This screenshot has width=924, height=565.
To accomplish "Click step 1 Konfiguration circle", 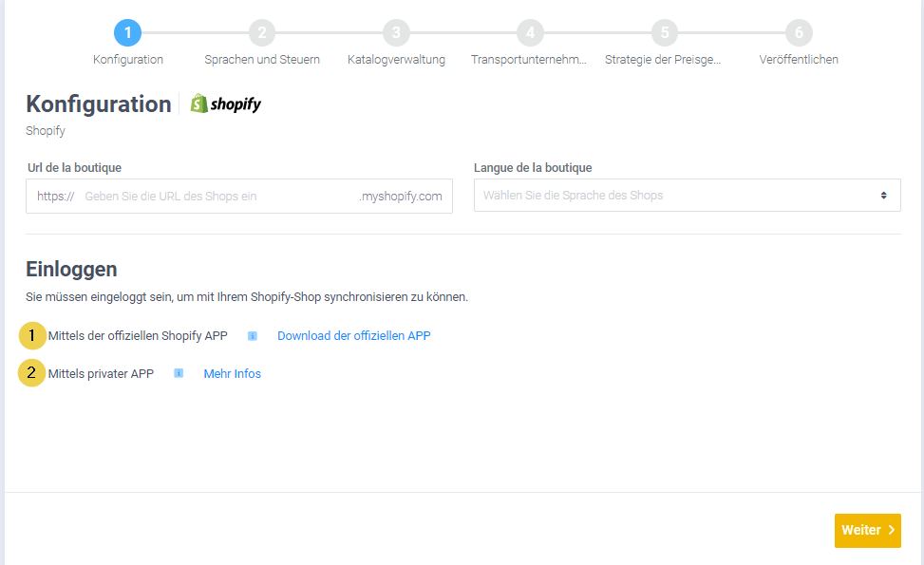I will [127, 33].
